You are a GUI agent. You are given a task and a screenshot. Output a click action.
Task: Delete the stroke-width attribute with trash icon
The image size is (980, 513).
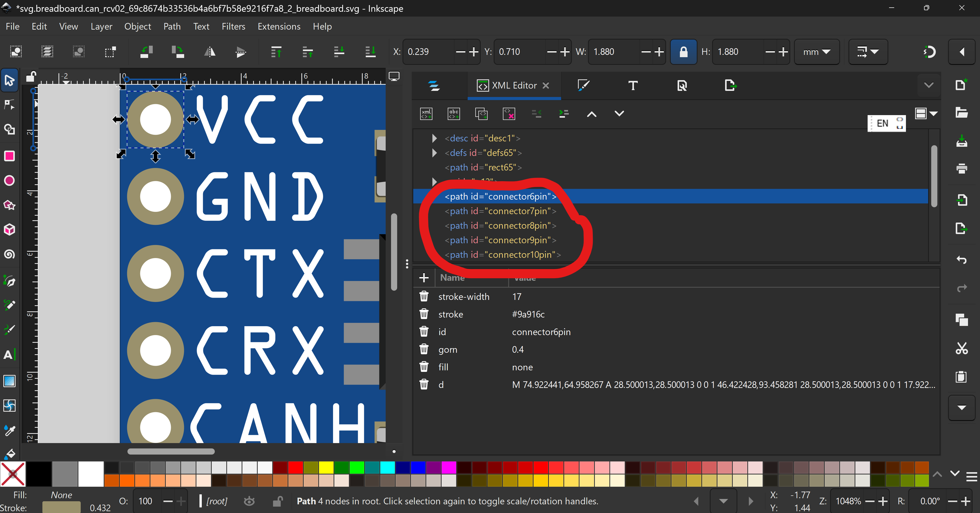coord(424,297)
